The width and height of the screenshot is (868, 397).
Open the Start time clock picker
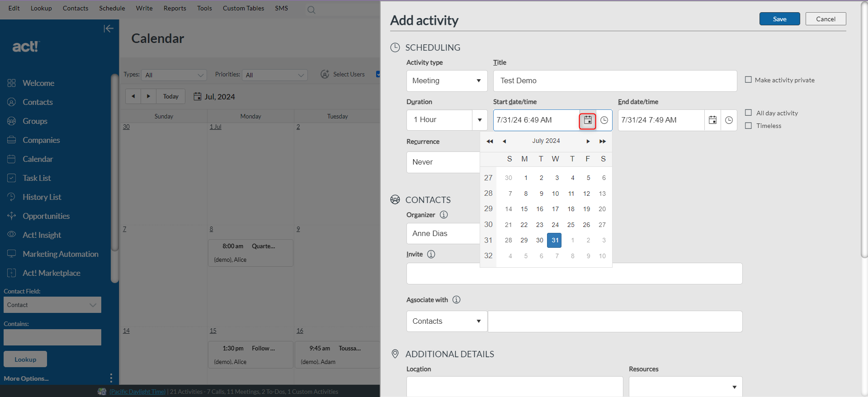click(604, 120)
